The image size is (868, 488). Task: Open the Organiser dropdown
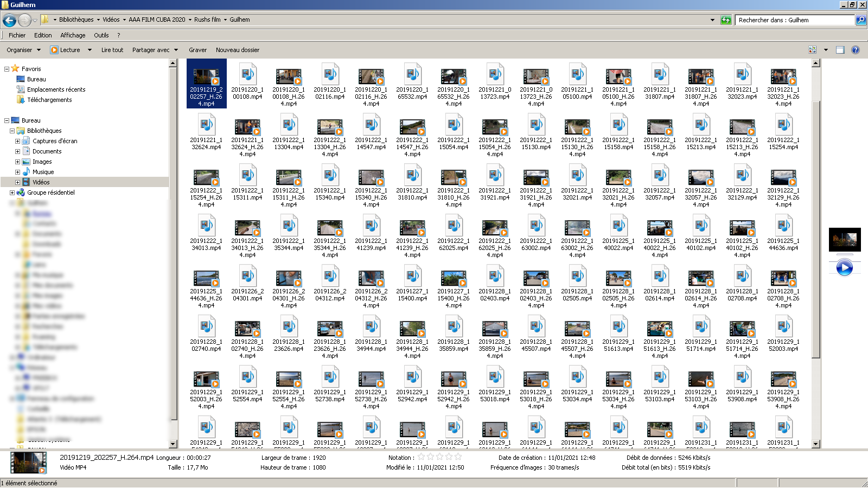23,50
